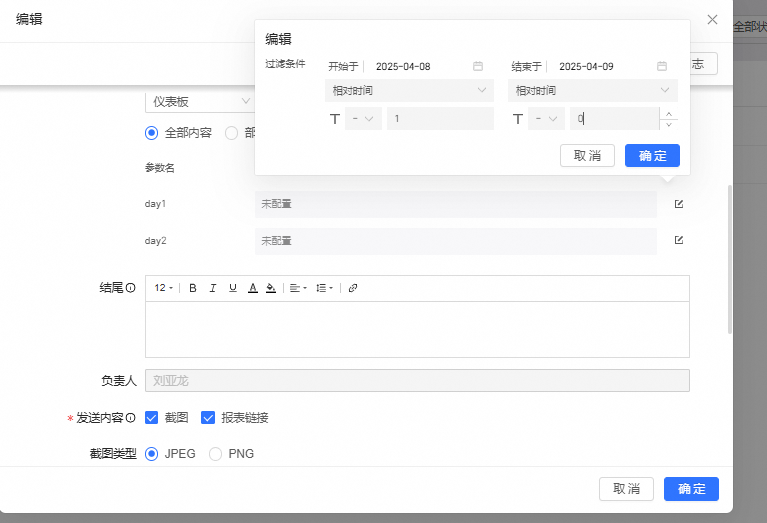
Task: Click the dialog vertical scrollbar
Action: [729, 259]
